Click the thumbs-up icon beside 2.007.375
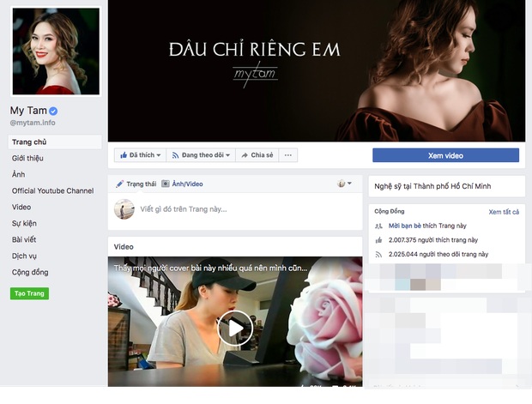The image size is (532, 404). point(378,240)
